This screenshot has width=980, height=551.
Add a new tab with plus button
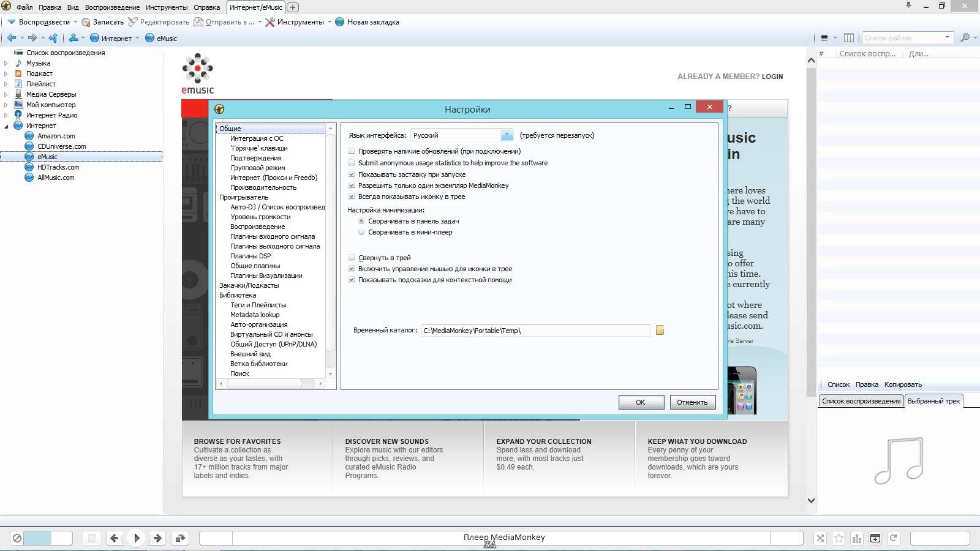pos(293,7)
